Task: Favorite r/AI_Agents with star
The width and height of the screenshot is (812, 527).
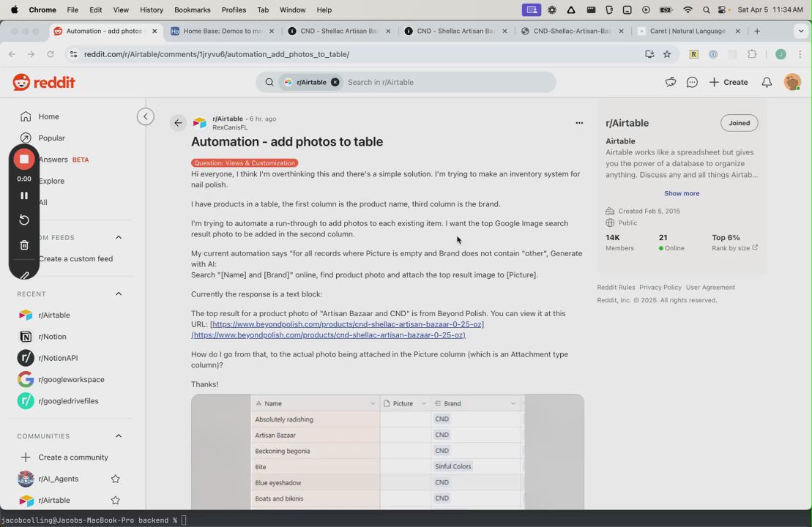Action: [x=116, y=479]
